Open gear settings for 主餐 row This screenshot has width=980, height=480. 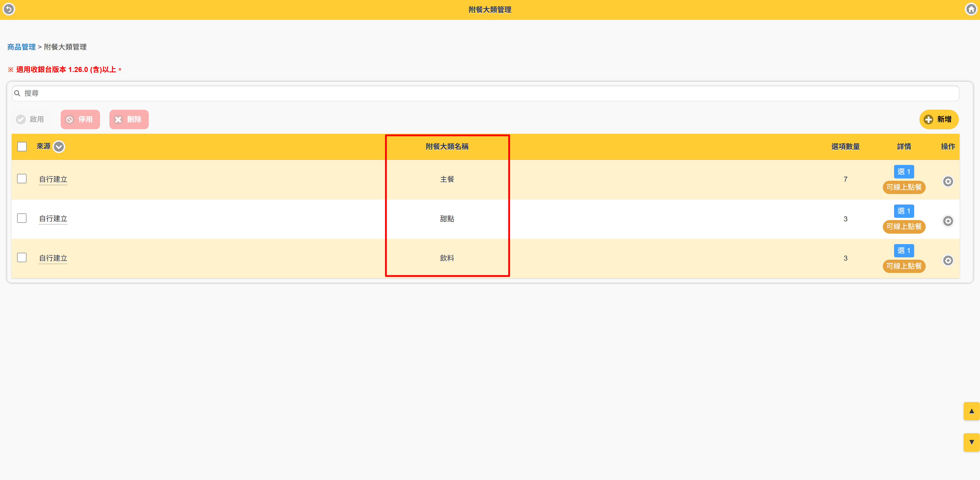click(948, 182)
